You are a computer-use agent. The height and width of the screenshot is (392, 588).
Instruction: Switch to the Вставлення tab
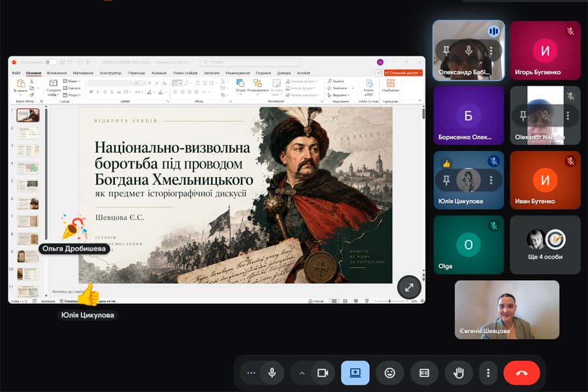(57, 73)
